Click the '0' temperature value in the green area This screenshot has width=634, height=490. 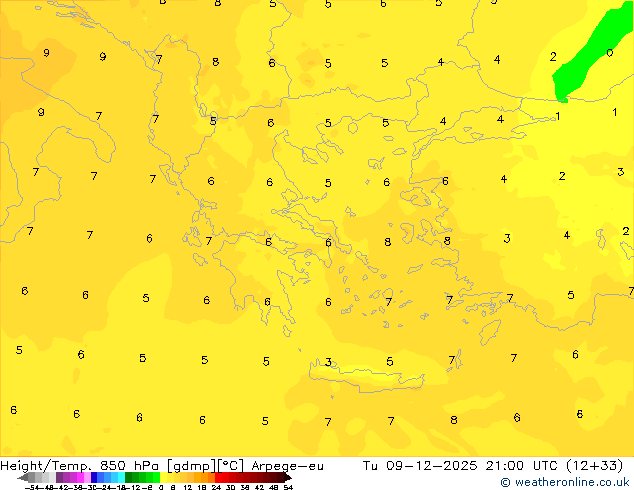pos(610,53)
